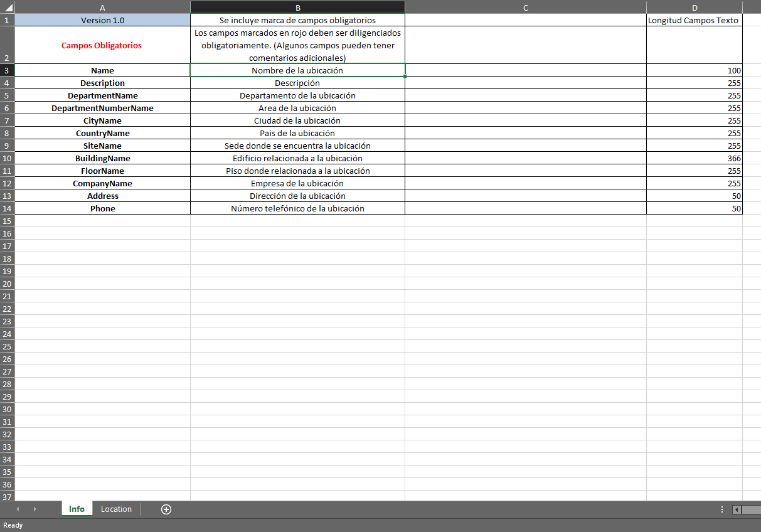Click 'Se incluye marca de campos obligatorios' cell
This screenshot has height=532, width=761.
tap(297, 20)
